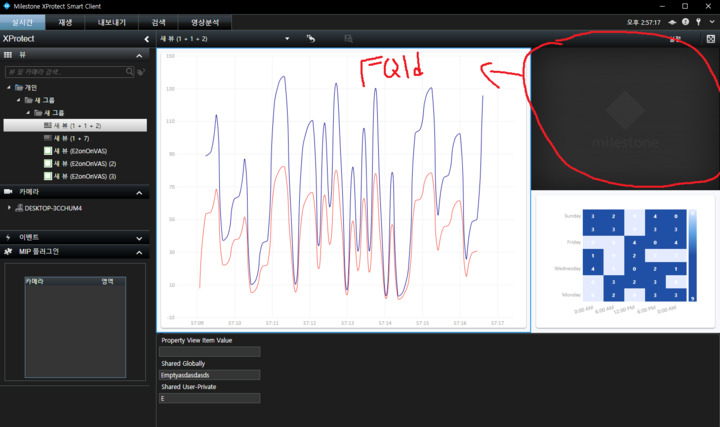Expand the 이벤트 panel section
The image size is (720, 427).
pos(140,236)
